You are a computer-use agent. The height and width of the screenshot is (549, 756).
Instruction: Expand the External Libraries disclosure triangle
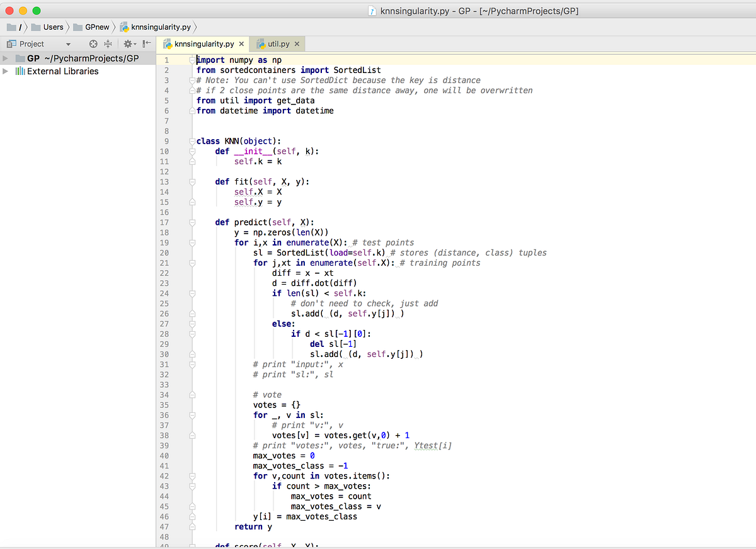(6, 71)
